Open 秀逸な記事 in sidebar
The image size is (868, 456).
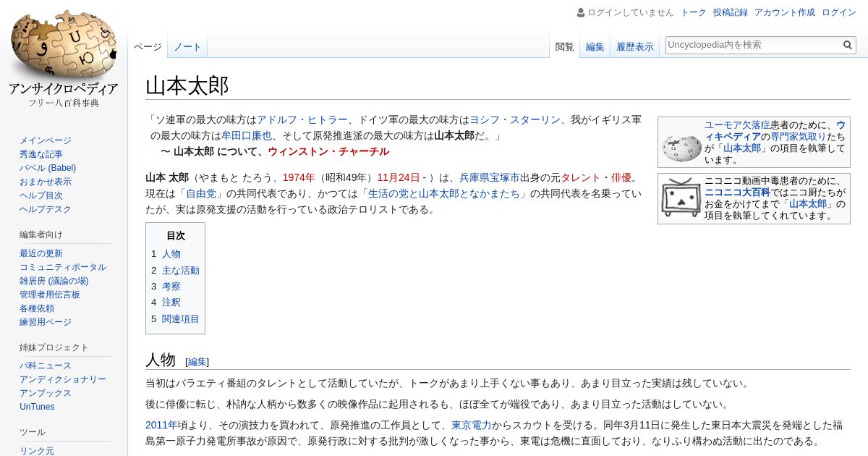pyautogui.click(x=41, y=154)
